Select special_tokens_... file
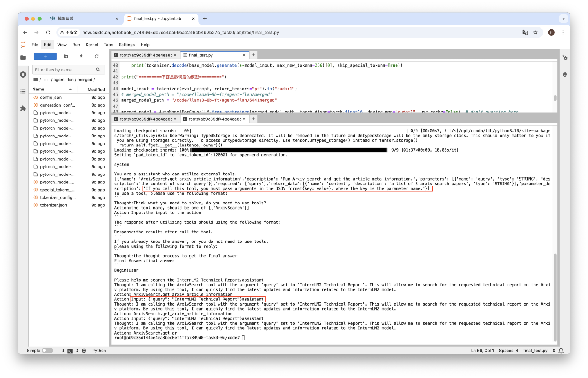This screenshot has height=378, width=588. click(69, 190)
